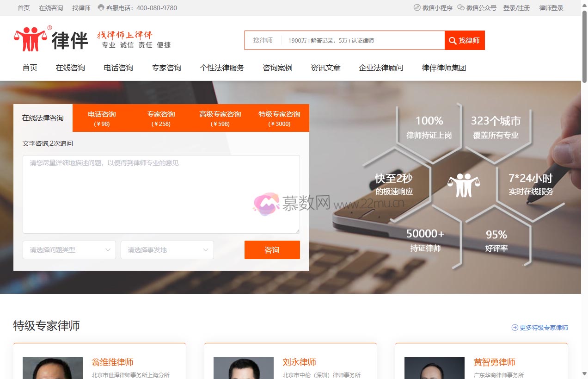The width and height of the screenshot is (588, 379).
Task: Select the 特级专家咨询 (¥3000) tab
Action: tap(279, 118)
